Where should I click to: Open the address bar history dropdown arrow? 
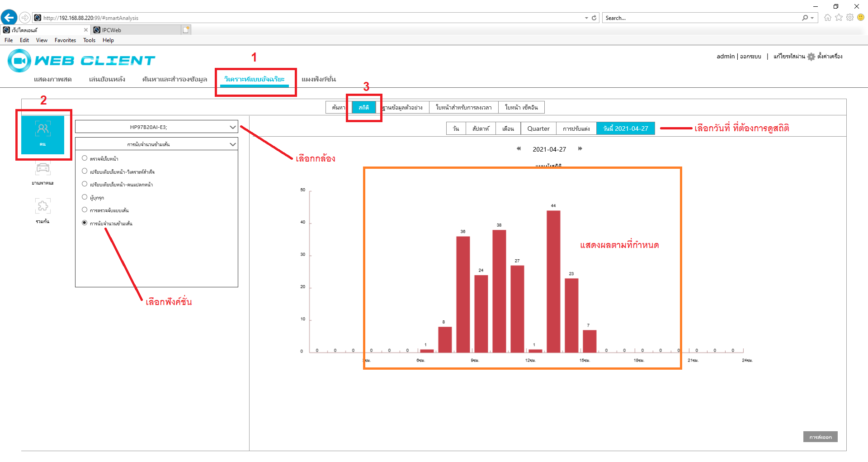click(x=586, y=18)
